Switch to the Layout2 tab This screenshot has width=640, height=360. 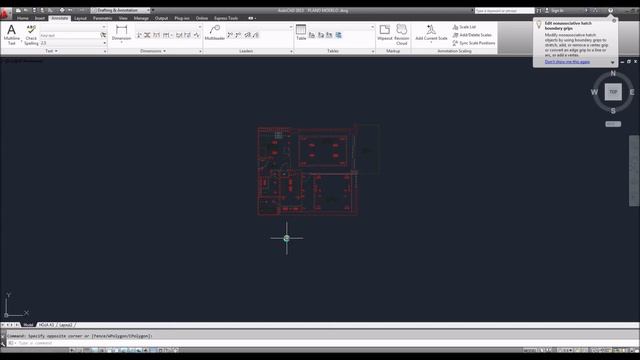click(65, 325)
